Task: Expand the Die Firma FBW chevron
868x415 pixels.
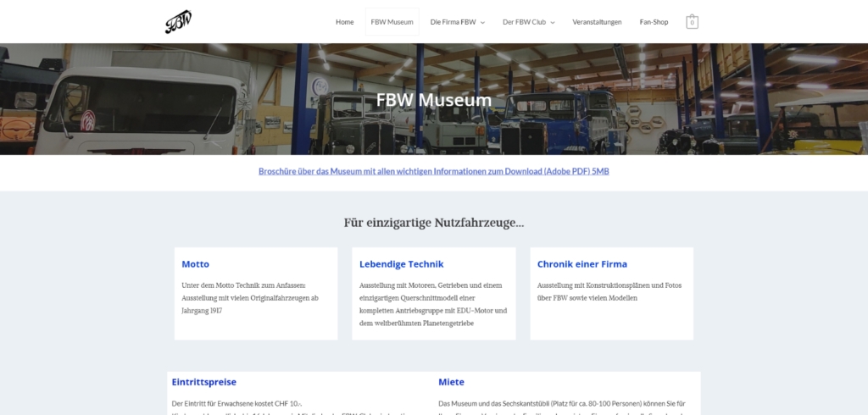Action: pyautogui.click(x=482, y=23)
